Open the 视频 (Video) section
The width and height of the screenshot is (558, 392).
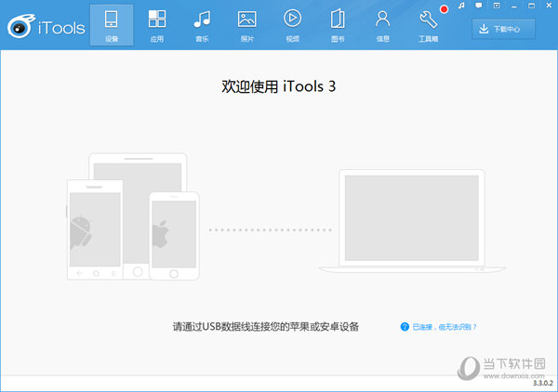coord(292,26)
